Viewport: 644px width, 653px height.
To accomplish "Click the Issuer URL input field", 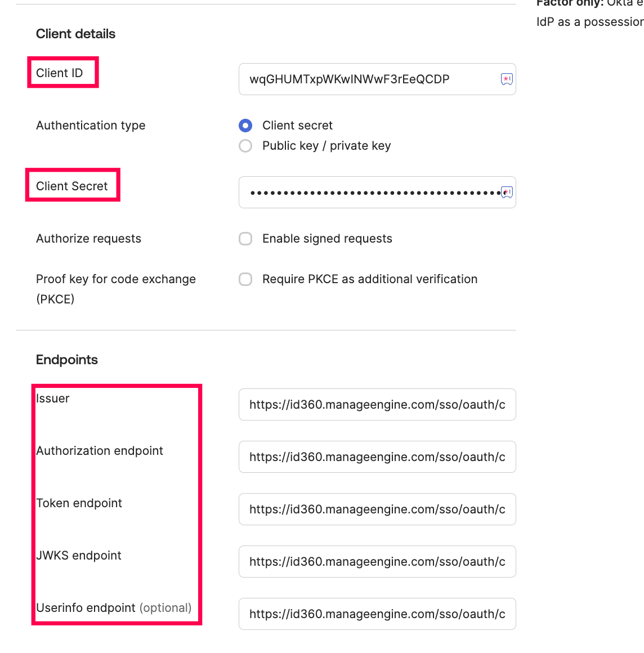I will [377, 405].
